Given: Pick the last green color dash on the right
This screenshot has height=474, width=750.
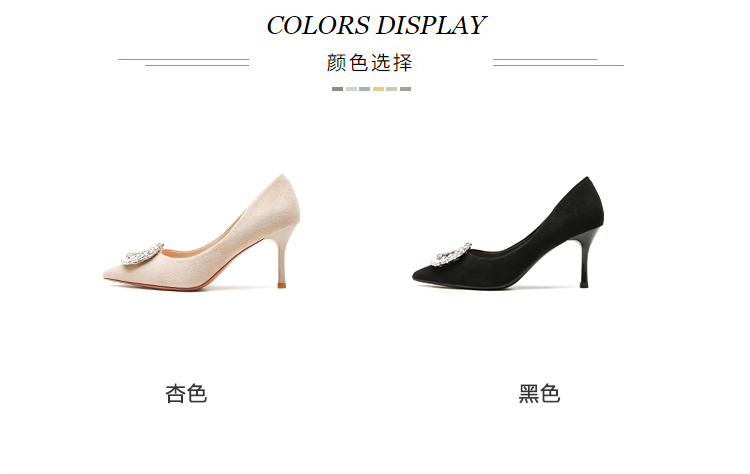Looking at the screenshot, I should pyautogui.click(x=406, y=89).
